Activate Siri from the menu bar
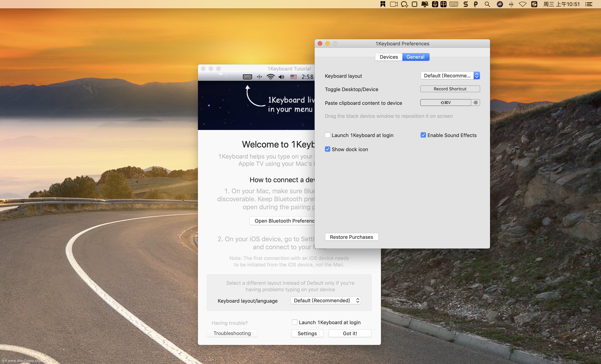Screen dimensions: 601x364 click(500, 4)
